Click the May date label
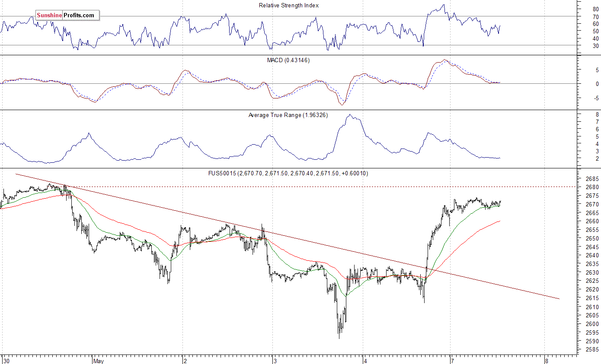 [x=99, y=360]
